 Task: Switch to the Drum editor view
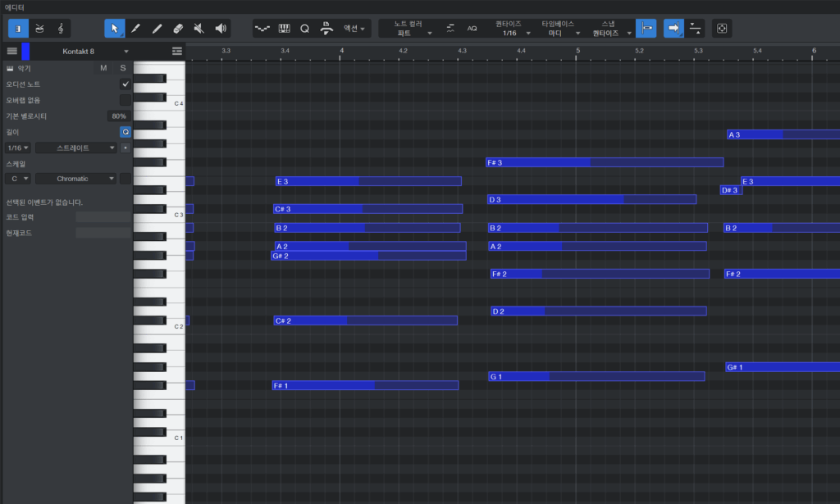pyautogui.click(x=39, y=28)
